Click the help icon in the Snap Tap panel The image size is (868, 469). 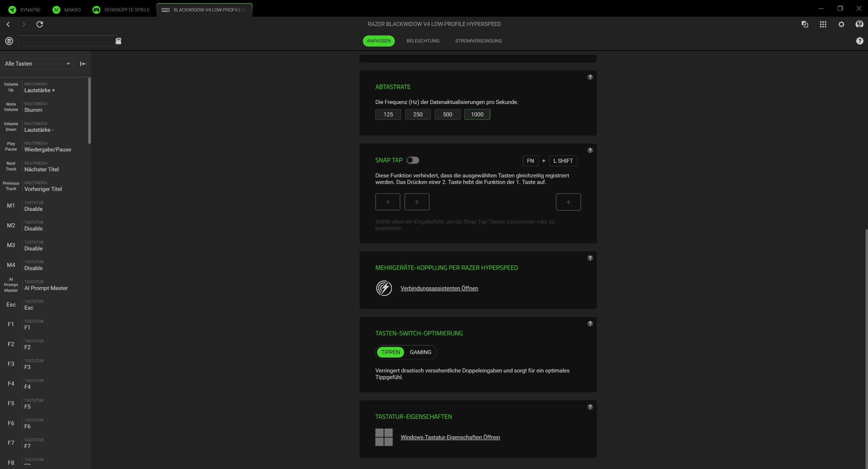tap(590, 150)
